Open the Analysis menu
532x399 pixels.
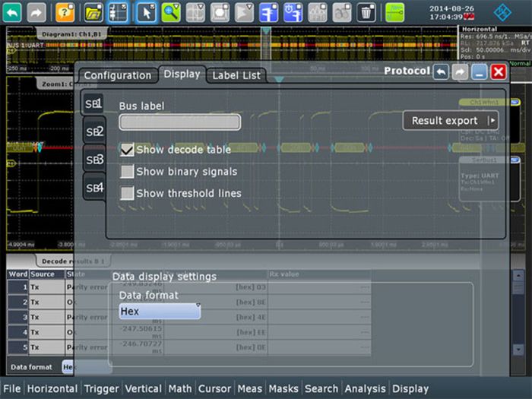[x=366, y=389]
